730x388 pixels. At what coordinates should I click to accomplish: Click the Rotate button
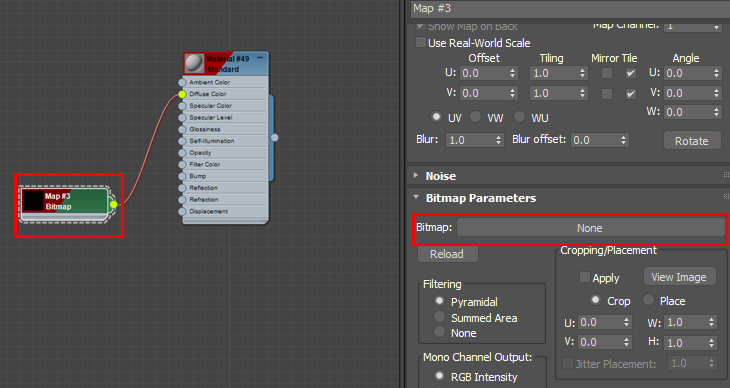point(692,141)
